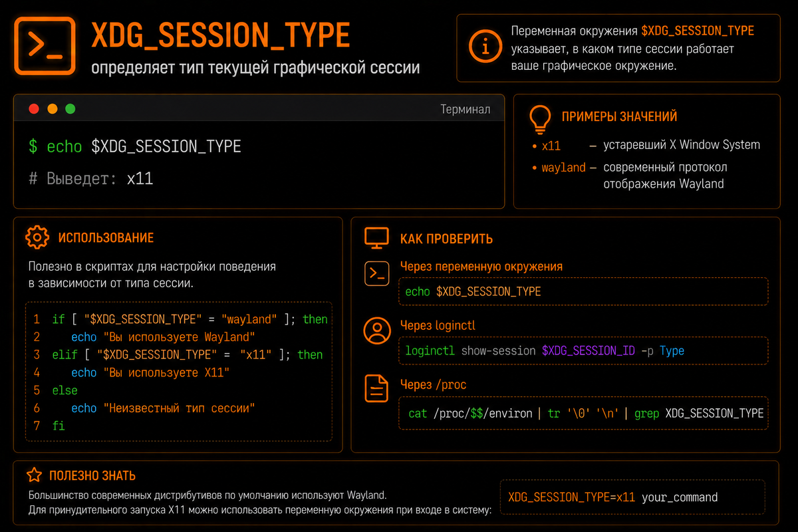Click the red close dot in terminal
The image size is (798, 532).
34,108
